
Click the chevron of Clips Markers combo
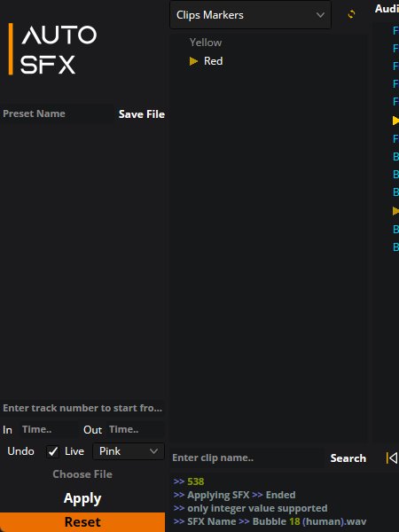pyautogui.click(x=320, y=15)
